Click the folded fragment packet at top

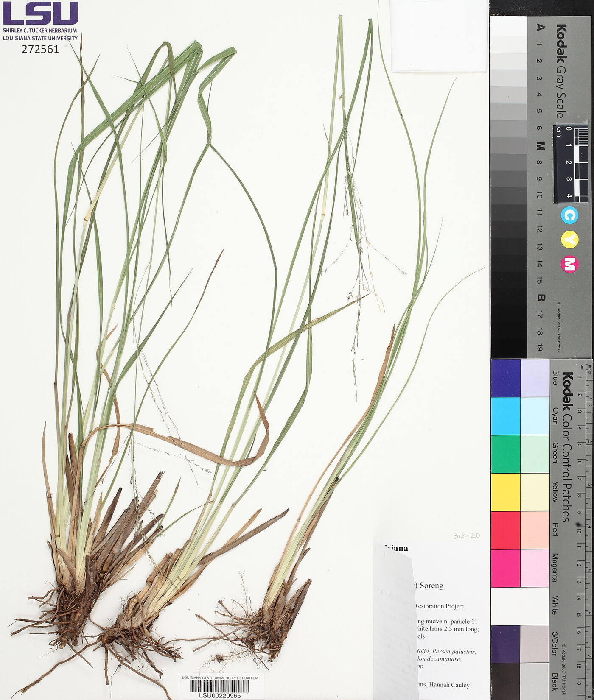tap(438, 36)
